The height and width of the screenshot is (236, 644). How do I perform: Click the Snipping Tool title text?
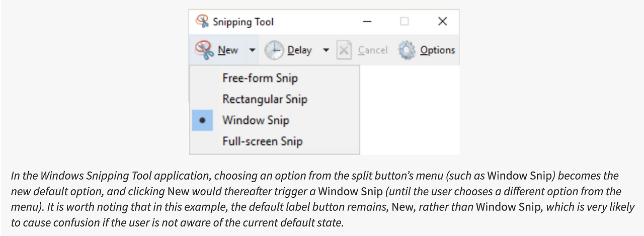click(243, 22)
